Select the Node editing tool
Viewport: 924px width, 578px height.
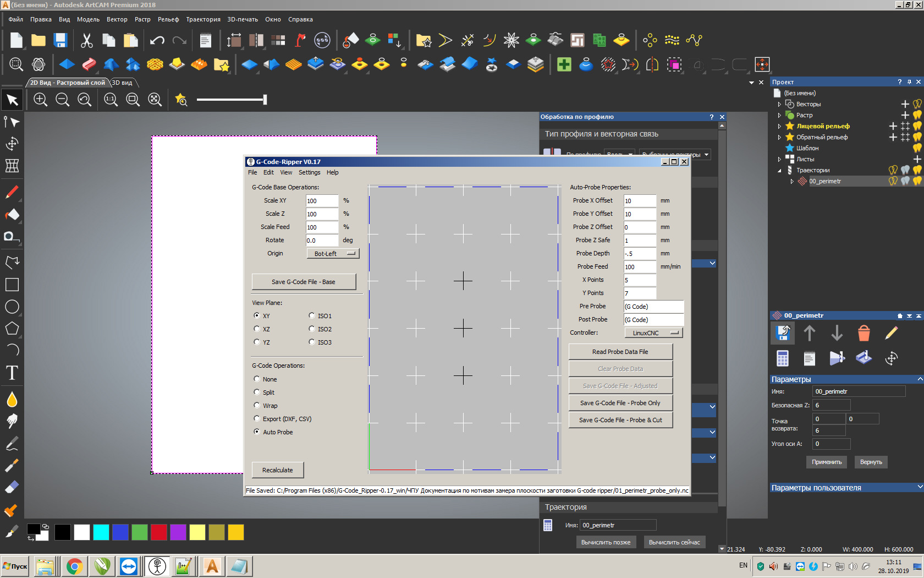click(x=12, y=122)
